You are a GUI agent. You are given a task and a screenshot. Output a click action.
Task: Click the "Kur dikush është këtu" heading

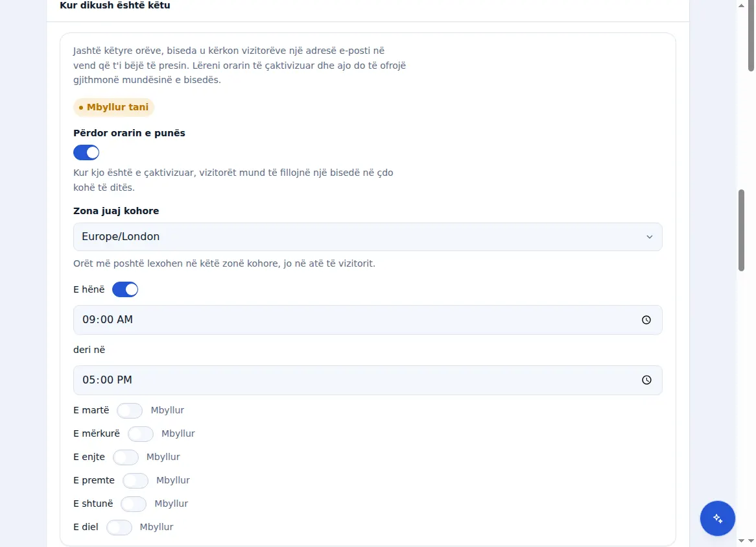click(115, 5)
